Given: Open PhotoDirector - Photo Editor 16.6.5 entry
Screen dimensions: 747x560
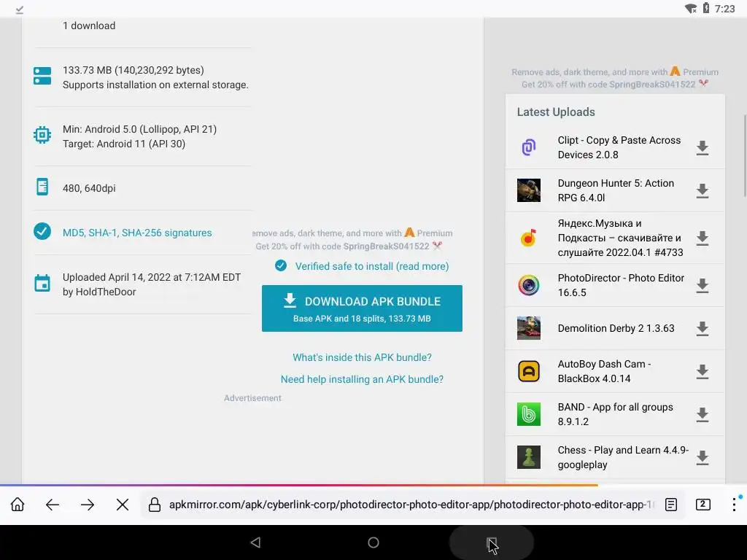Looking at the screenshot, I should pos(621,285).
